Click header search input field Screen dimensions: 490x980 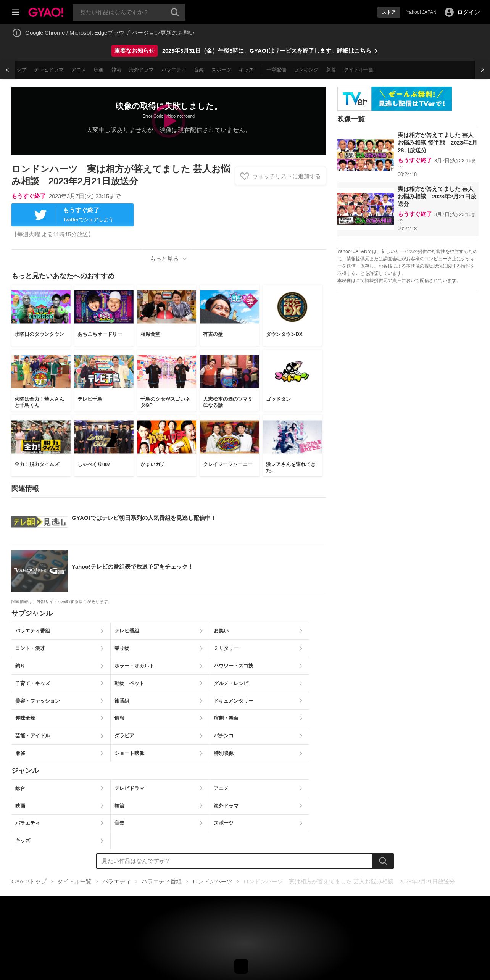point(122,12)
